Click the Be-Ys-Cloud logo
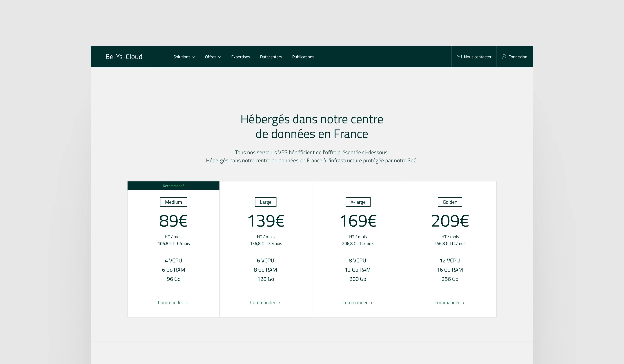Screen dimensions: 624x364 click(124, 57)
